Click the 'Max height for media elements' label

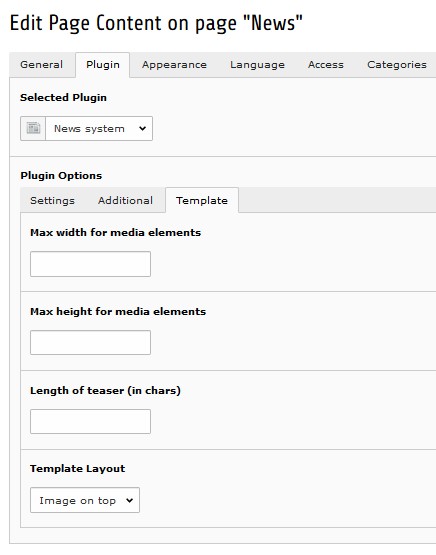(118, 312)
